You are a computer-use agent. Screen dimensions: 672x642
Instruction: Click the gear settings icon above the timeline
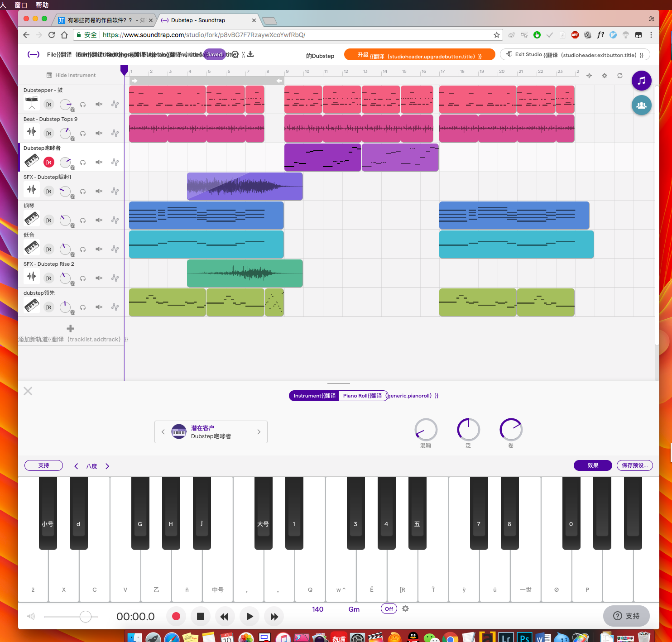[605, 76]
